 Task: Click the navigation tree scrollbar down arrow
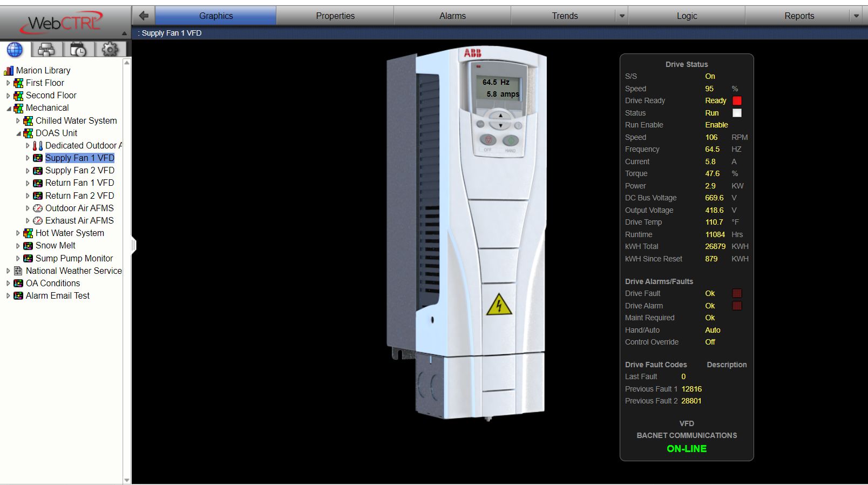pyautogui.click(x=127, y=480)
